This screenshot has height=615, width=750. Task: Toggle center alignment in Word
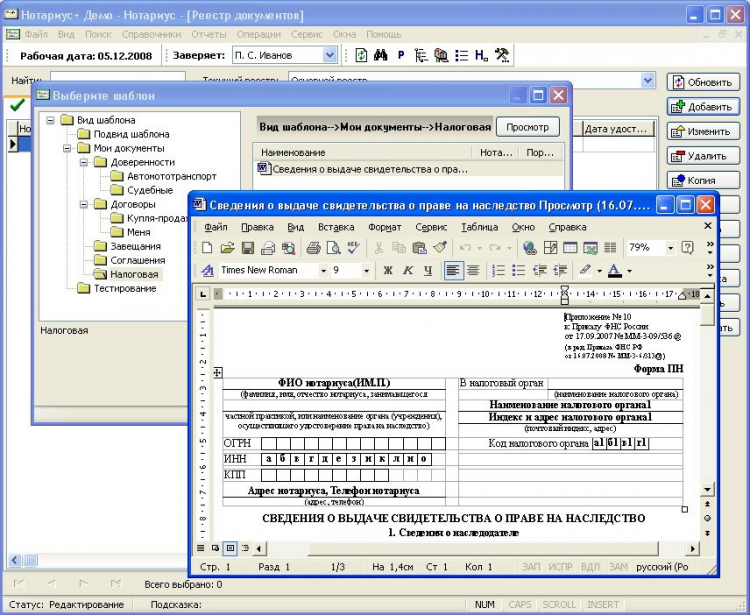point(473,271)
